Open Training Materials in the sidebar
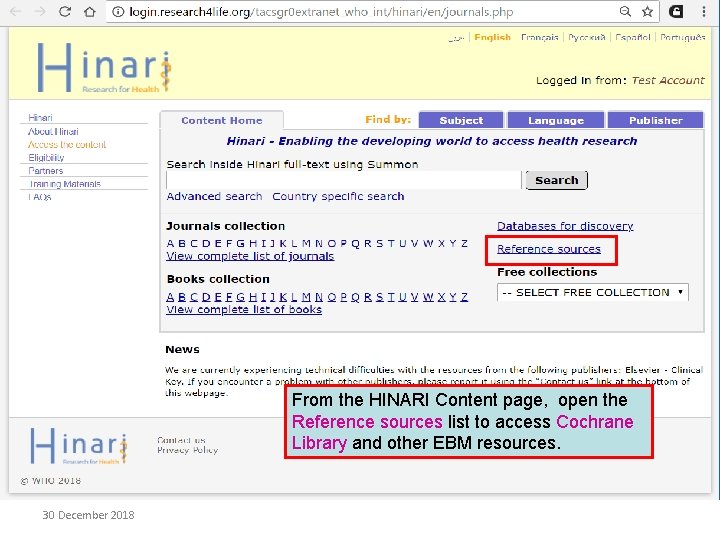 [65, 184]
